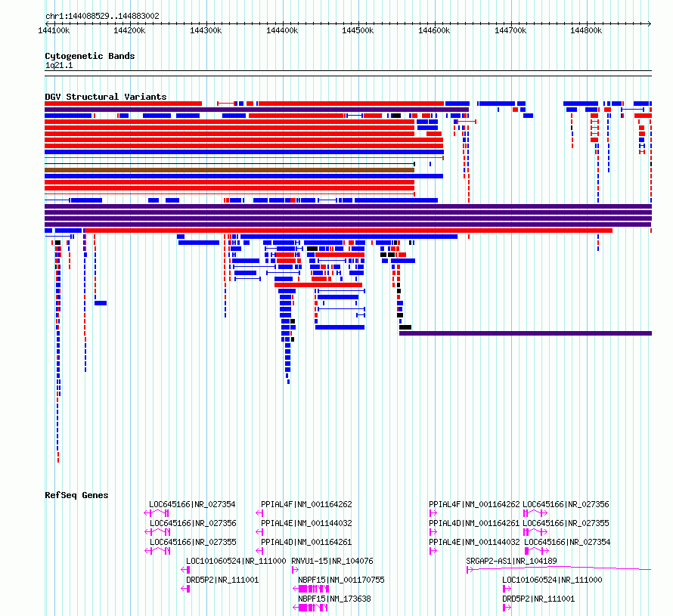The width and height of the screenshot is (673, 616).
Task: Click the RNVU1-15 gene arrow glyph
Action: (295, 570)
